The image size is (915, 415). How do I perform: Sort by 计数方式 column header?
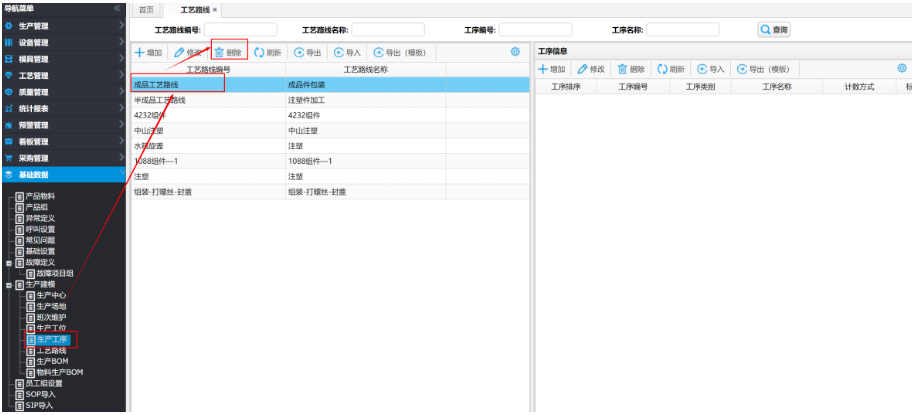859,87
